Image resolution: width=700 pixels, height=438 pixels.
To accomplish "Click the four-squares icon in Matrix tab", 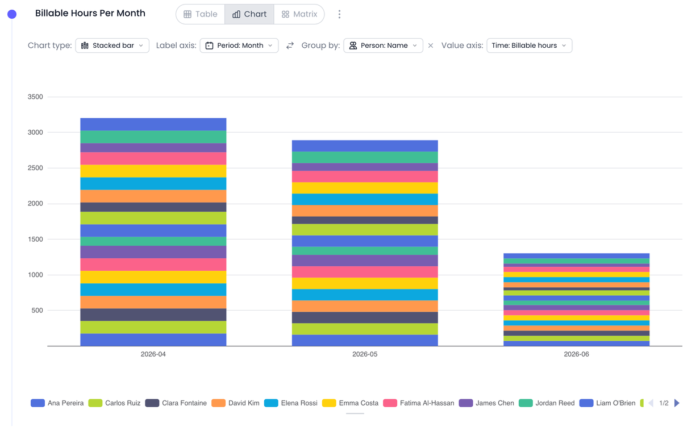I will [285, 14].
